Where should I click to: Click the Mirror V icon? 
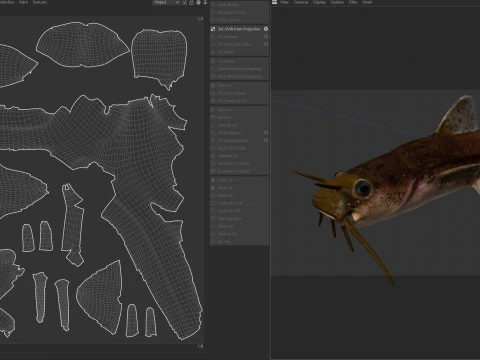point(213,117)
